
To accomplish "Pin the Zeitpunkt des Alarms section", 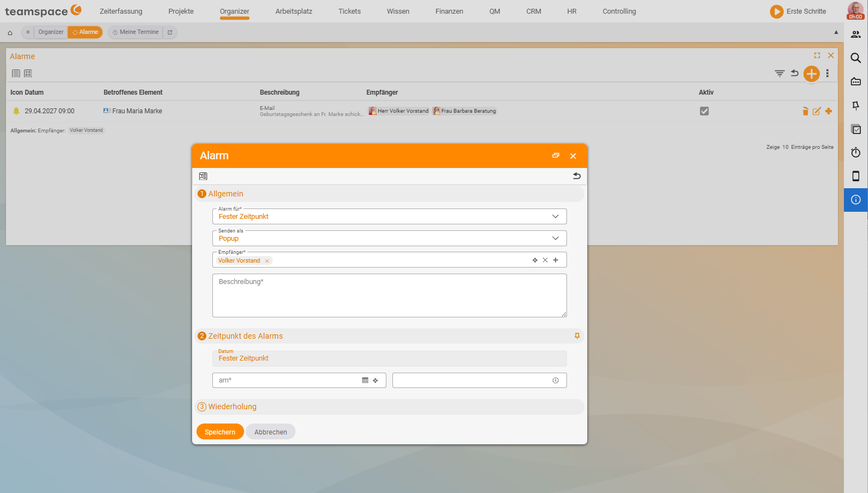I will click(577, 336).
